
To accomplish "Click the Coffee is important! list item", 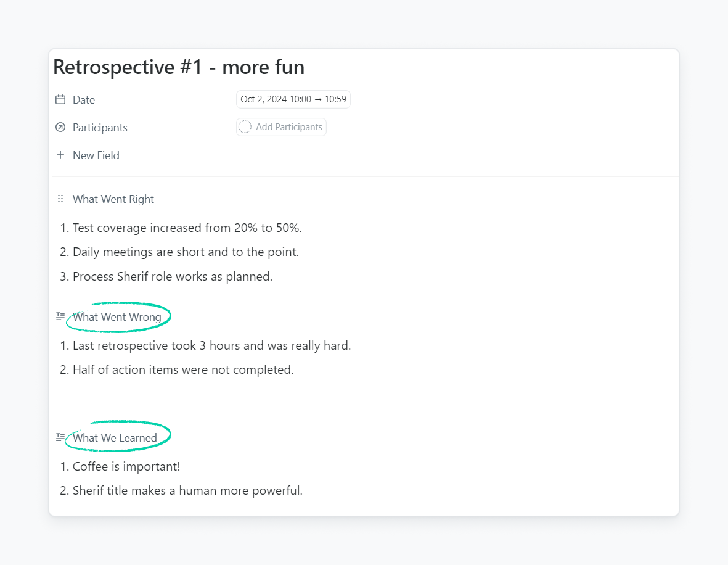I will pos(126,467).
